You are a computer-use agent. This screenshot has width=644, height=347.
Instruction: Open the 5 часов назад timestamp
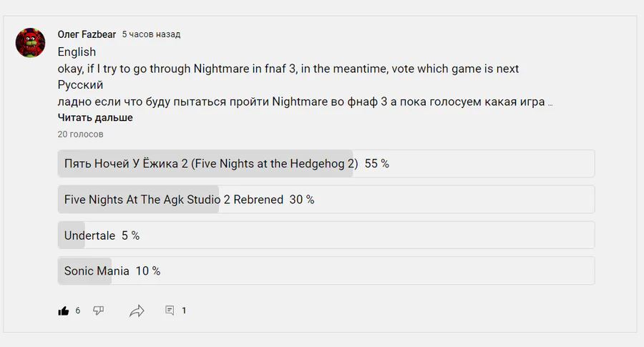click(151, 34)
